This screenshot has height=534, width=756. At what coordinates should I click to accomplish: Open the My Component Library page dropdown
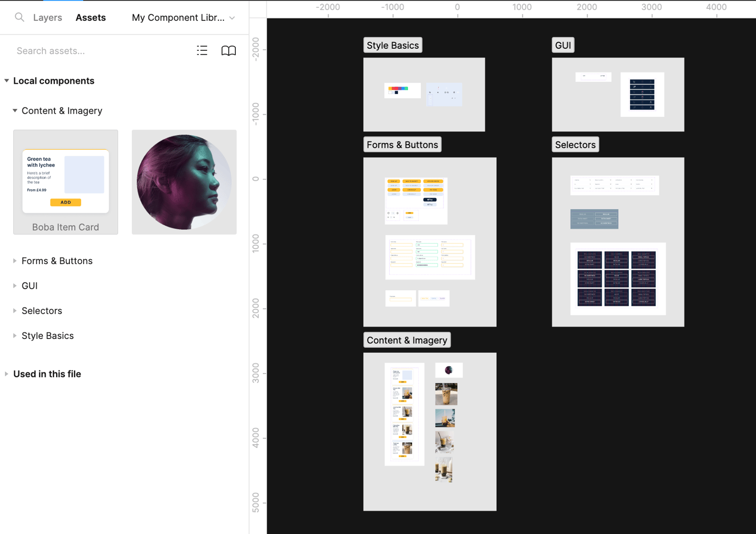click(183, 17)
